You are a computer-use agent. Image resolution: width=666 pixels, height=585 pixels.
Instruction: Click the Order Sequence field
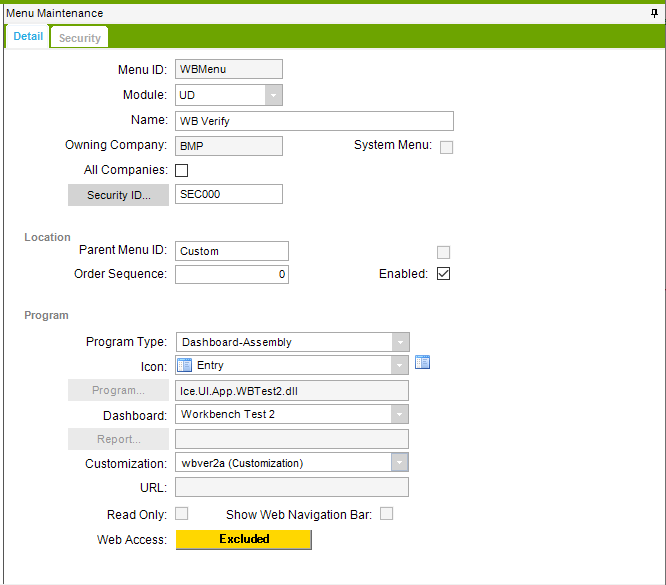(x=232, y=274)
